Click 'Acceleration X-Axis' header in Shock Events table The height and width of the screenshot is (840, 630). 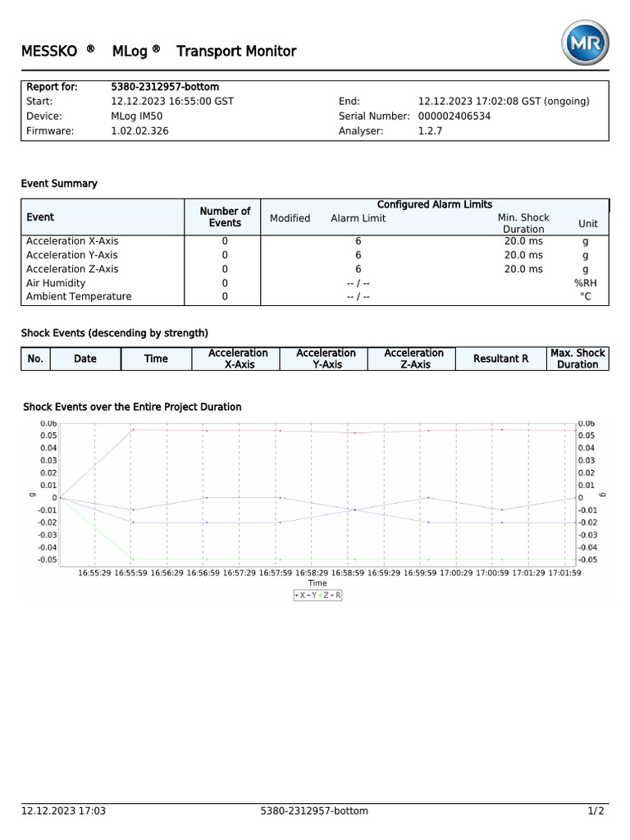tap(238, 358)
